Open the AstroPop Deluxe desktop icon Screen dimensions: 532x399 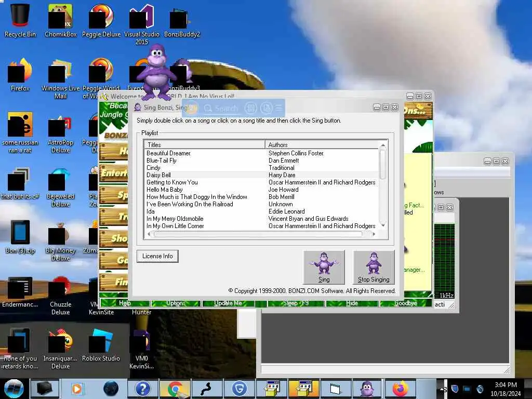click(x=60, y=135)
